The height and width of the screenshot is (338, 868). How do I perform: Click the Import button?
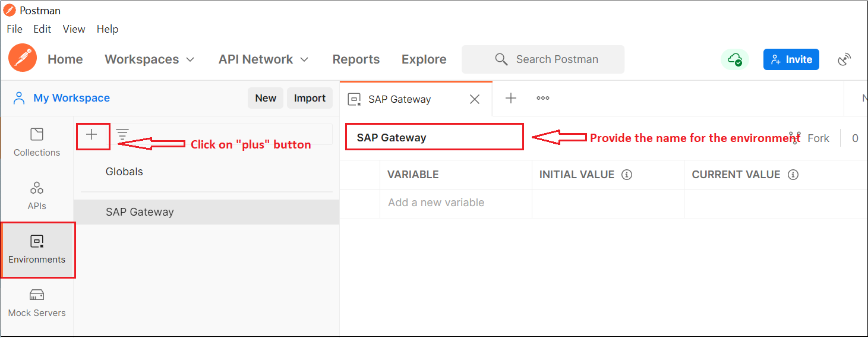pyautogui.click(x=310, y=99)
